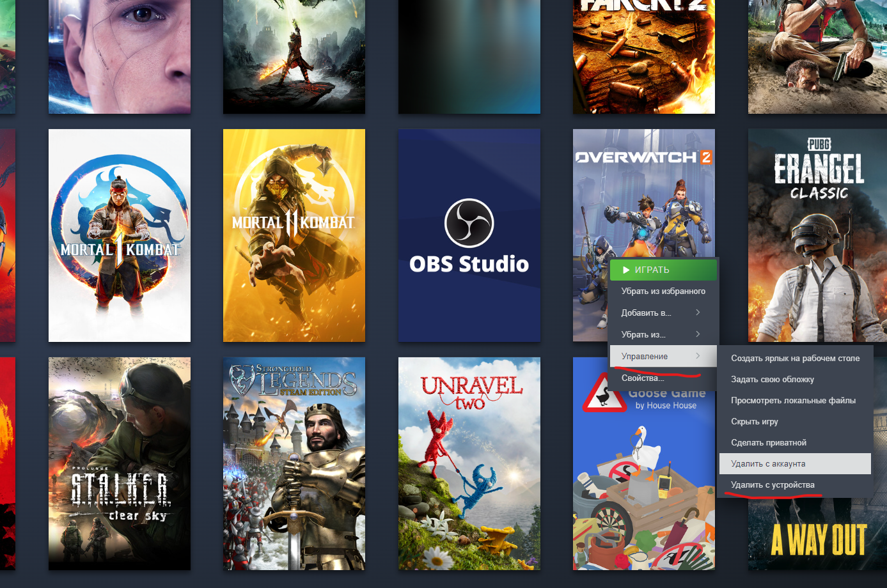Screen dimensions: 887x588
Task: Open PUBG Erangel Classic cover
Action: point(817,235)
